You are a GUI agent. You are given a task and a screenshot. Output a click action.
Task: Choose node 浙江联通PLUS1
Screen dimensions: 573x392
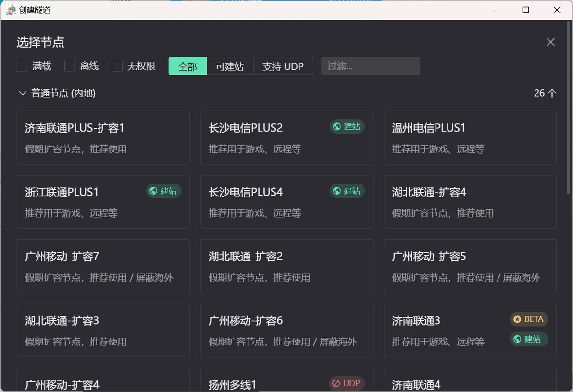pos(103,202)
